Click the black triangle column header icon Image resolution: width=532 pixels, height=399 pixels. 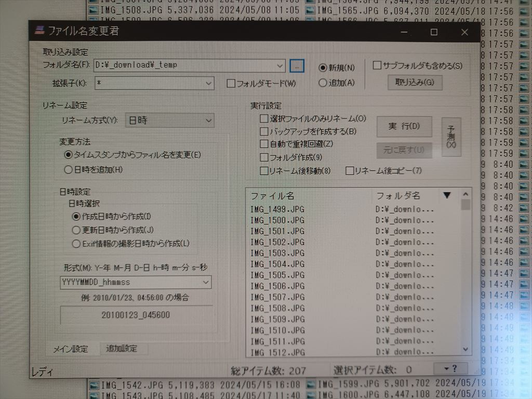[447, 196]
